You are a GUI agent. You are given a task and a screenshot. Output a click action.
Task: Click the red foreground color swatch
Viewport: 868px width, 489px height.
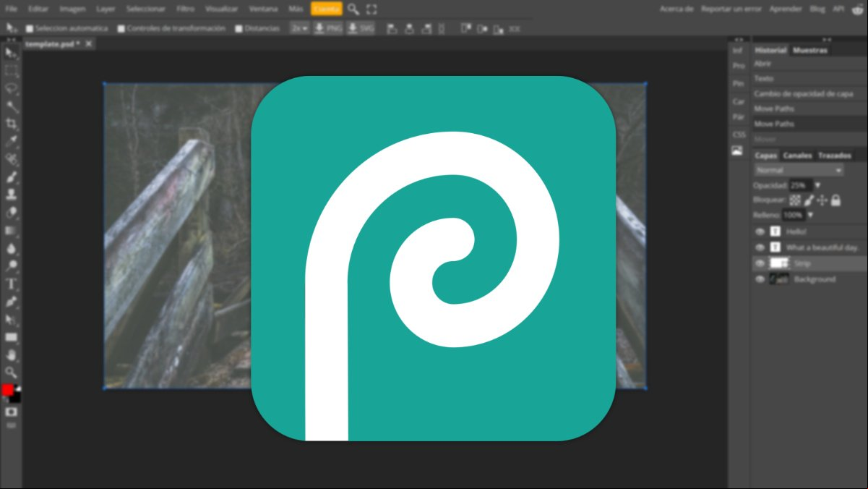click(x=7, y=390)
